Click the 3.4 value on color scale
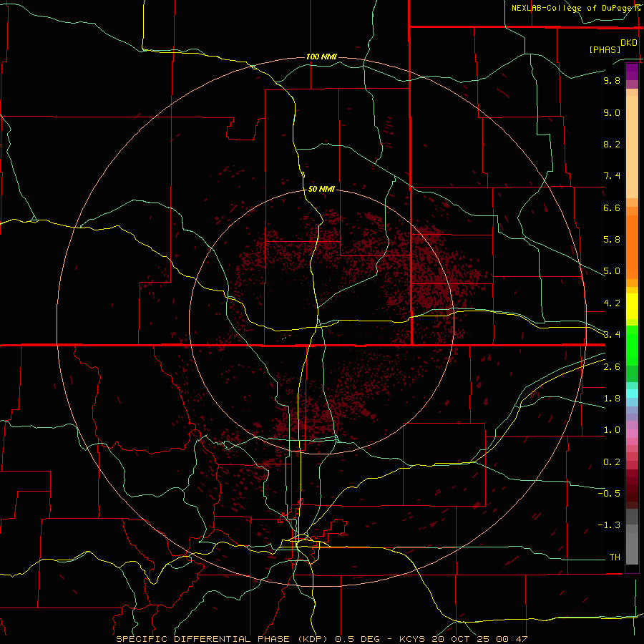The image size is (644, 644). (612, 335)
